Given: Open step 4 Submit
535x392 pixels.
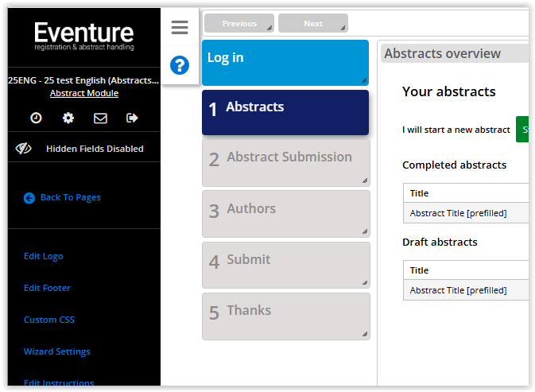Looking at the screenshot, I should pyautogui.click(x=285, y=265).
